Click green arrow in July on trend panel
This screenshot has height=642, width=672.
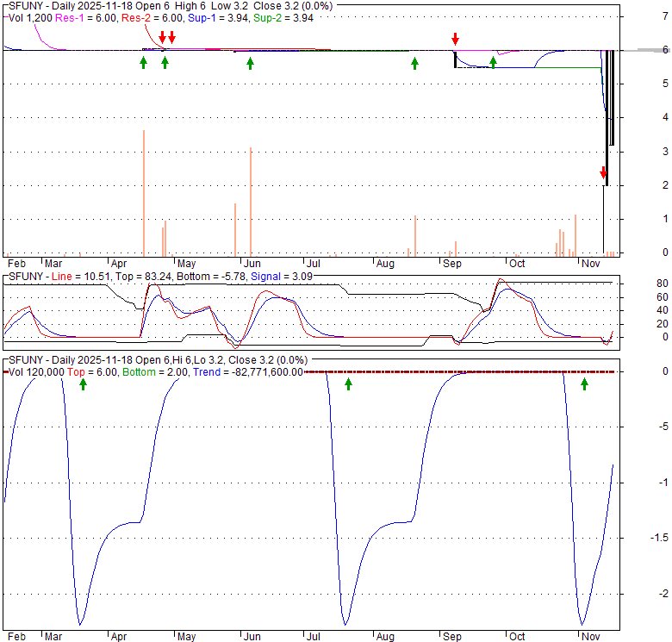coord(348,383)
